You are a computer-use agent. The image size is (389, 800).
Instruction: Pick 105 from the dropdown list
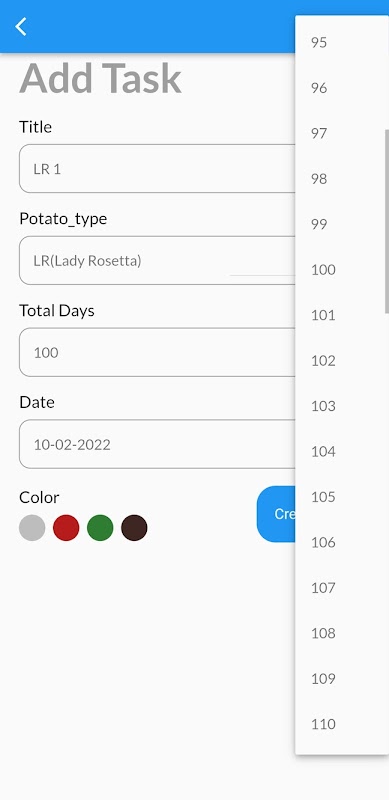[341, 496]
